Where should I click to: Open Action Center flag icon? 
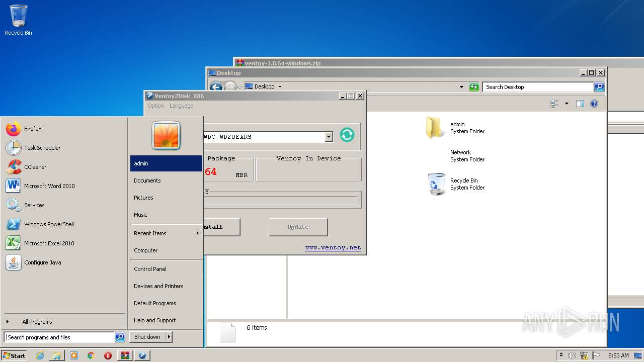click(596, 355)
